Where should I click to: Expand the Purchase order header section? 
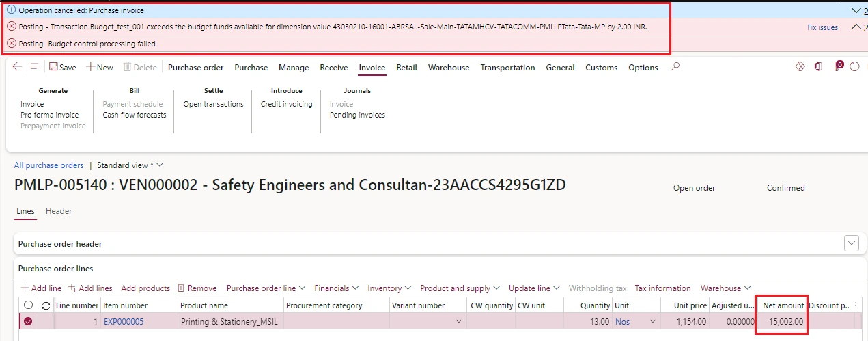coord(851,243)
